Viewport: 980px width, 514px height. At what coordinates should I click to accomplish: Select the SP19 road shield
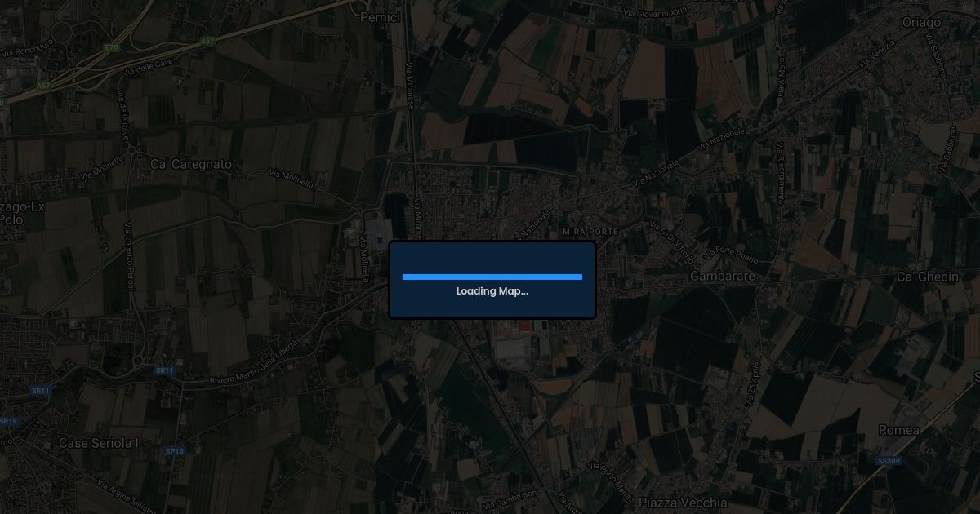tap(8, 421)
